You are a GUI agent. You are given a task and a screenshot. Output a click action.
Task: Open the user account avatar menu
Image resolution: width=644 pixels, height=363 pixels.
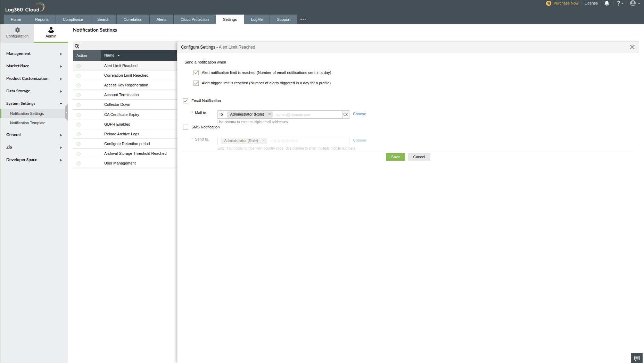[635, 3]
